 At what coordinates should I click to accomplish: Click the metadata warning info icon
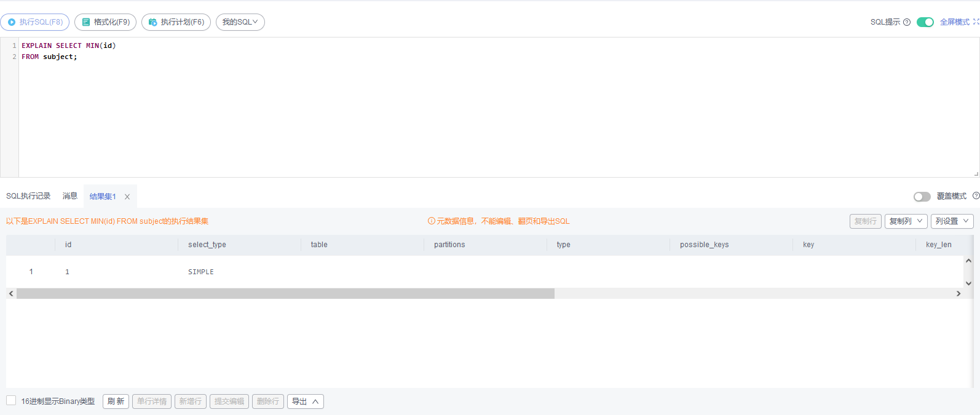point(432,221)
